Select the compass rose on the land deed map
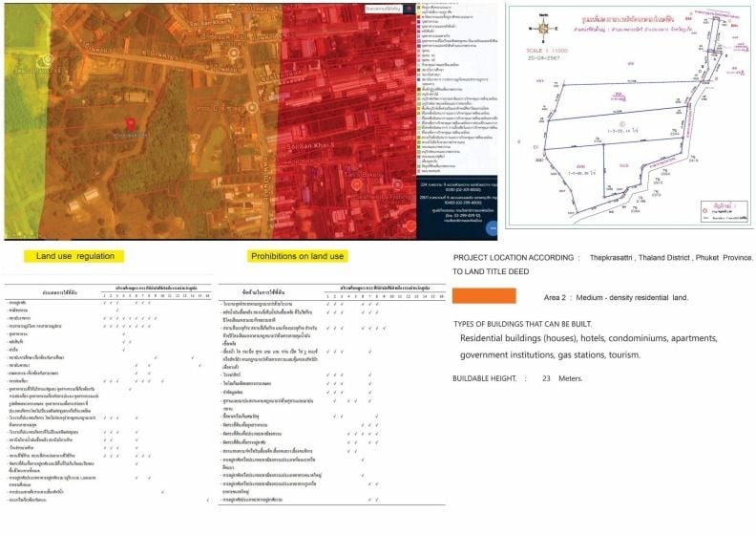Image resolution: width=756 pixels, height=535 pixels. click(543, 28)
